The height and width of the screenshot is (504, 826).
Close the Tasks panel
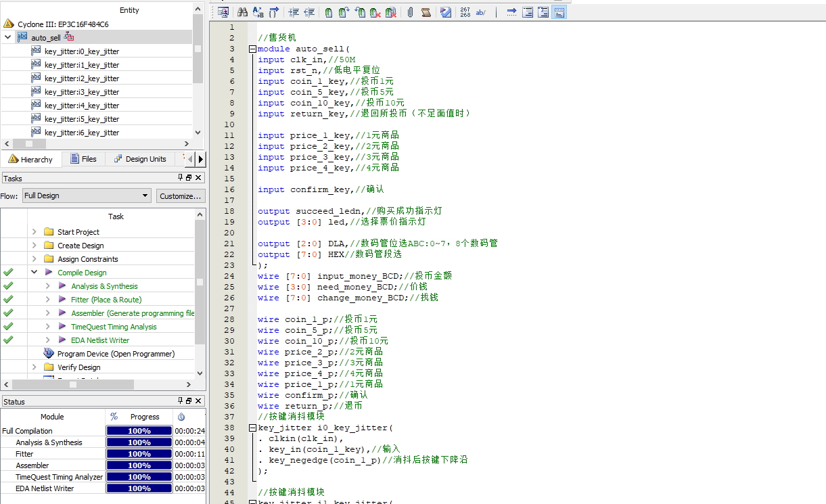coord(198,178)
